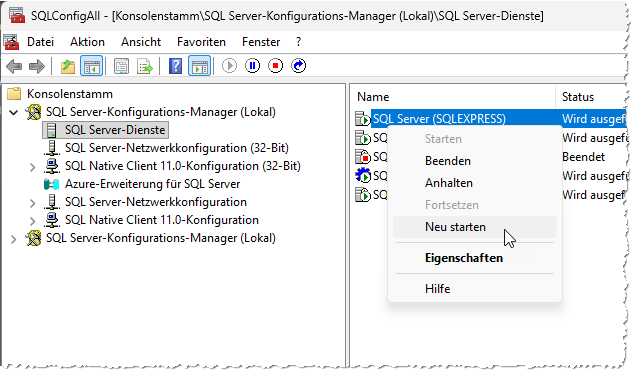Toggle the Show/Hide Console Tree icon
634x374 pixels.
(x=91, y=66)
